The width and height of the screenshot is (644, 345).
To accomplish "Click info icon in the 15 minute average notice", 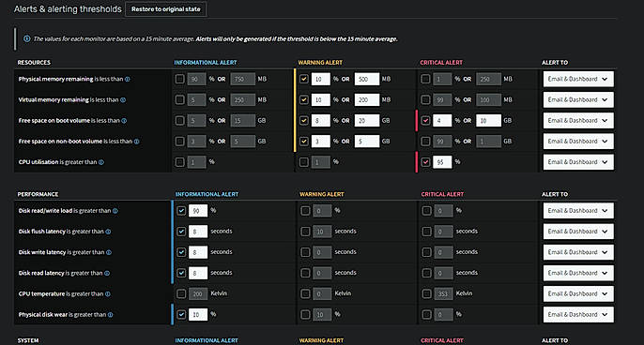I will [26, 39].
